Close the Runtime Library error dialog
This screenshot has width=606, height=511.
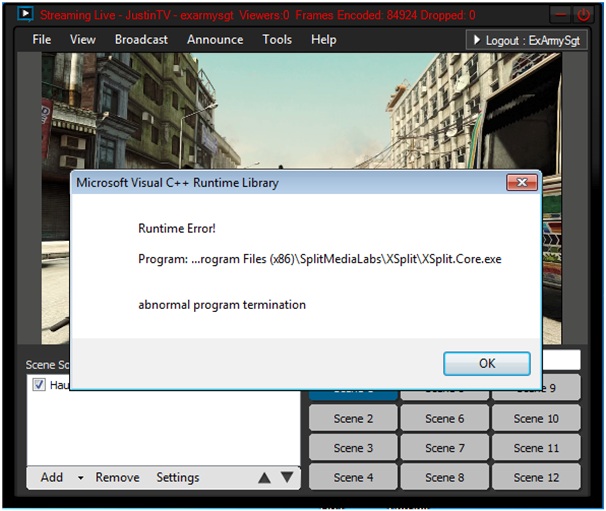click(521, 183)
